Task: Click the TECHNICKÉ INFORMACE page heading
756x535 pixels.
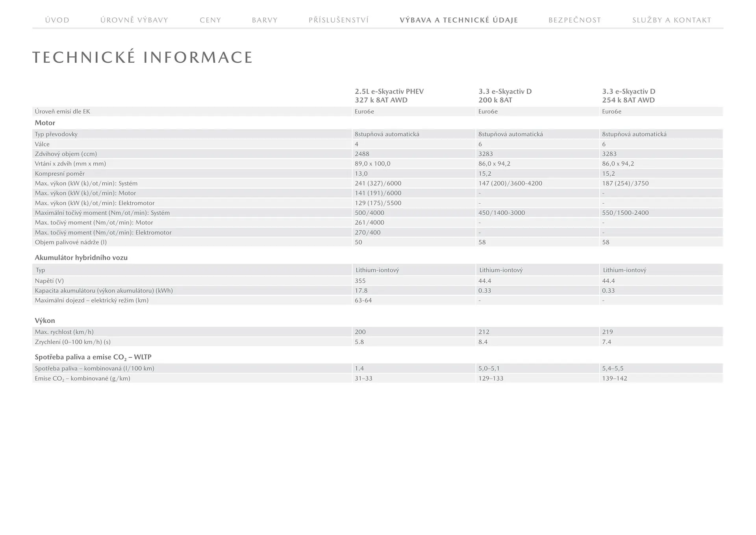Action: click(x=143, y=57)
